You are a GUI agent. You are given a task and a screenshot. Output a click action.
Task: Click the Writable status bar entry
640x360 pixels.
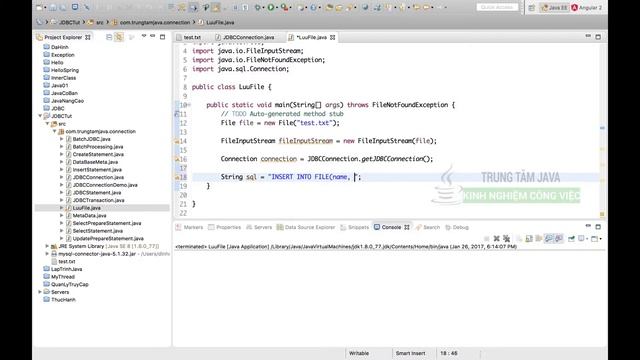point(359,353)
